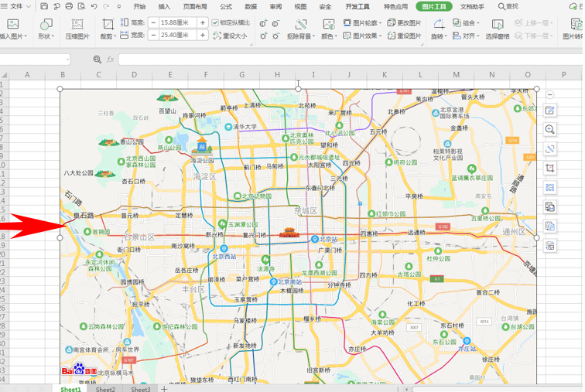585x392 pixels.
Task: Open the 文档助手 tab
Action: click(472, 6)
